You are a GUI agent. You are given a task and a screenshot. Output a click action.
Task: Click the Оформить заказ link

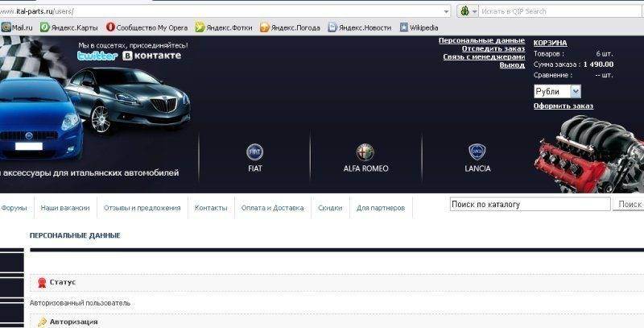click(x=563, y=106)
